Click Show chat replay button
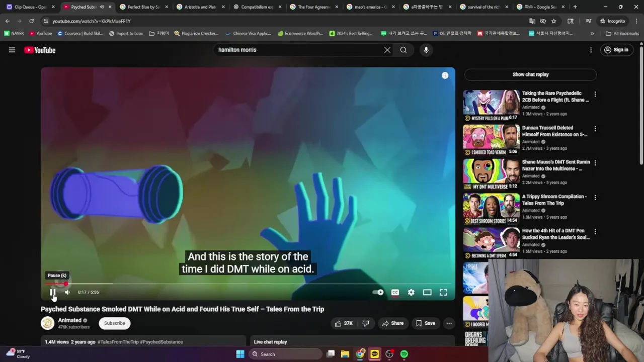 530,74
